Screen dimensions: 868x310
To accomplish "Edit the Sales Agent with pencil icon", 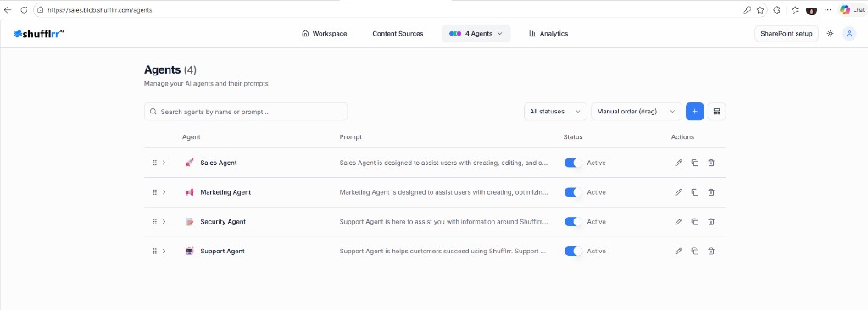I will click(x=678, y=163).
